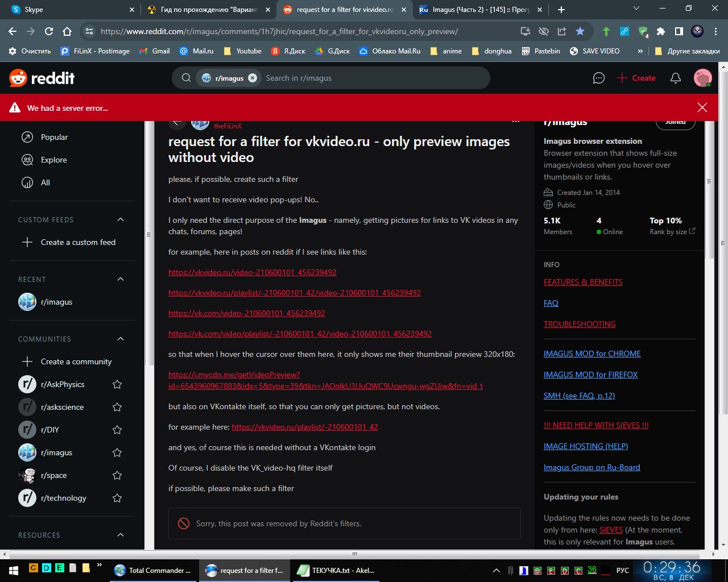
Task: Open ТЕКУЧКА.txt AkelPad from the taskbar
Action: click(x=336, y=570)
